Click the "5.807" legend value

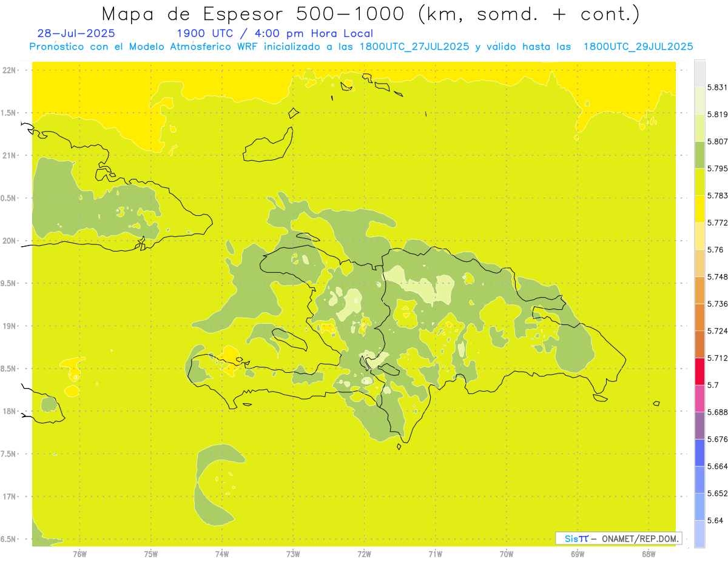tap(717, 141)
